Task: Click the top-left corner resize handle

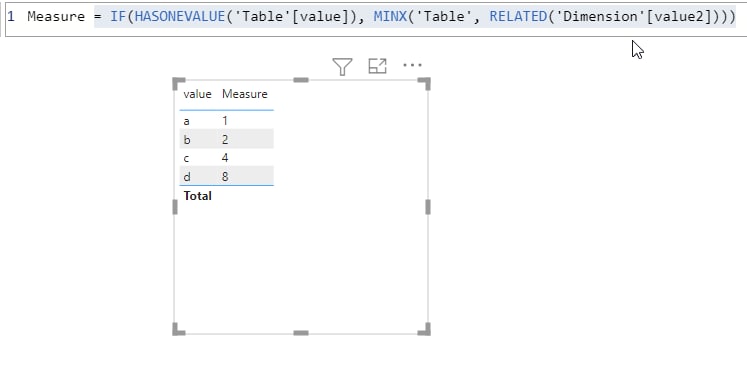Action: [x=178, y=83]
